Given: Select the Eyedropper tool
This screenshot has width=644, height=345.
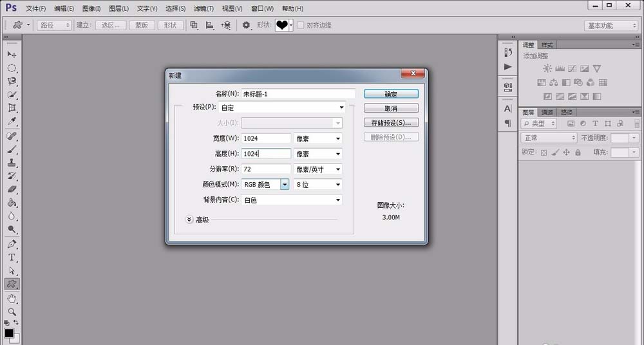Looking at the screenshot, I should [x=12, y=122].
